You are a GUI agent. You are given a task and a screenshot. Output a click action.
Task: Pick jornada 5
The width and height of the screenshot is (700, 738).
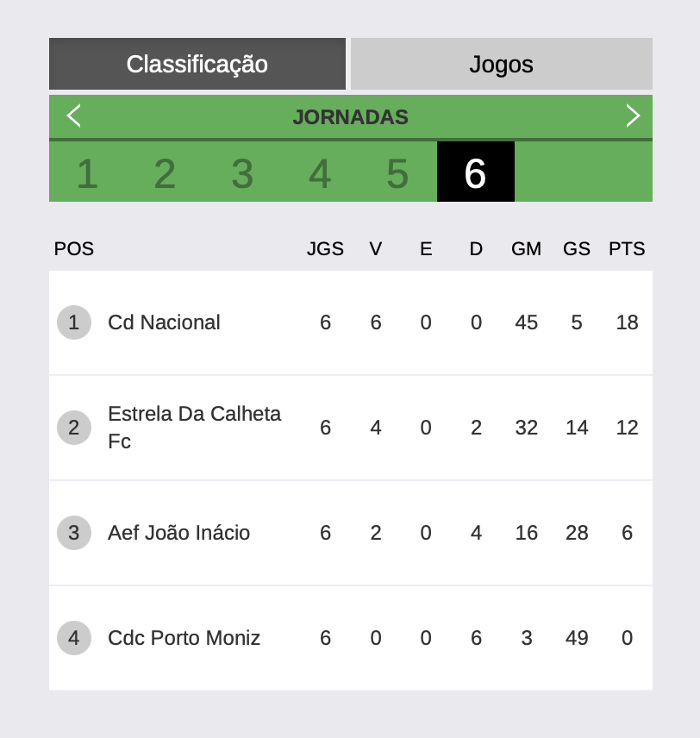[x=397, y=173]
